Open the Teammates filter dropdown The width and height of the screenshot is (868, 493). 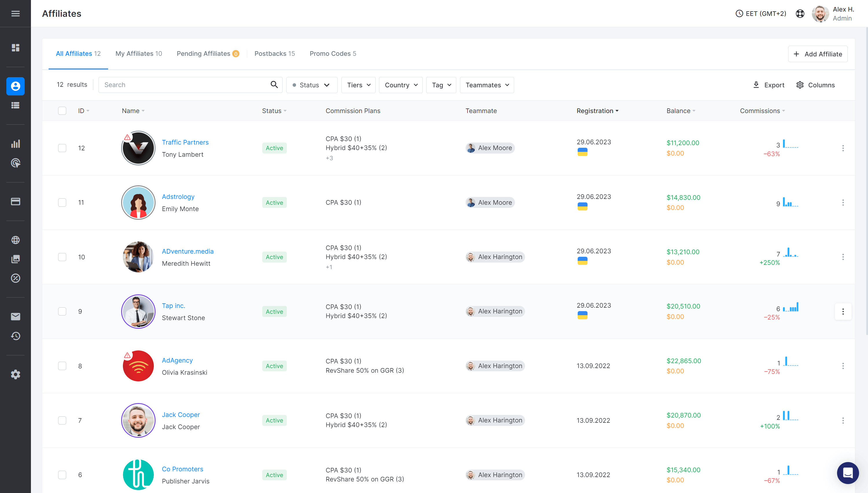[x=487, y=85]
